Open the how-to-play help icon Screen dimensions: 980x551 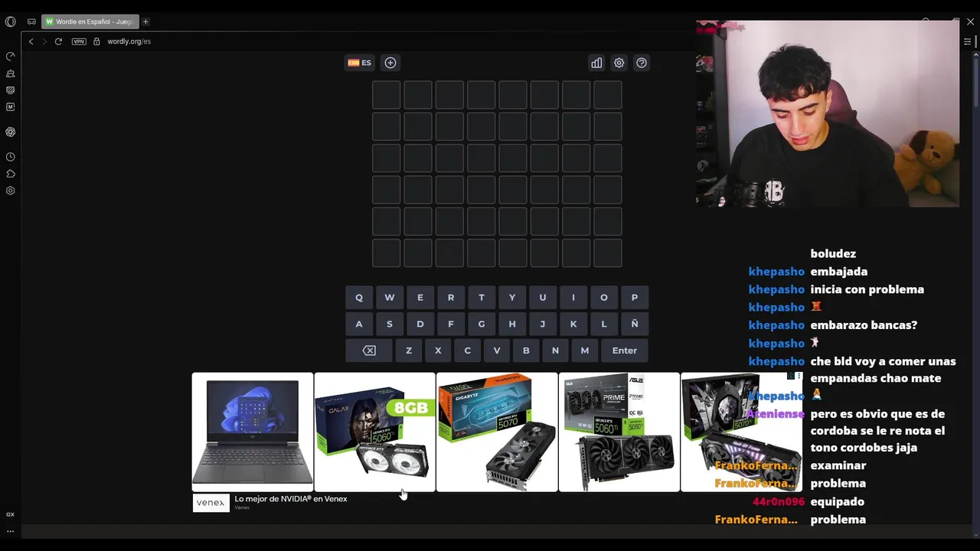tap(642, 63)
